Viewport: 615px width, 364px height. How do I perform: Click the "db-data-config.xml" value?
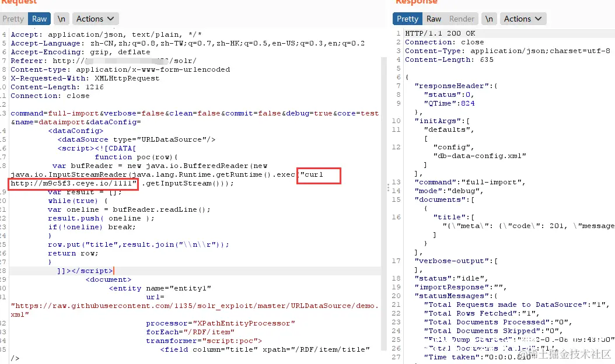(480, 156)
